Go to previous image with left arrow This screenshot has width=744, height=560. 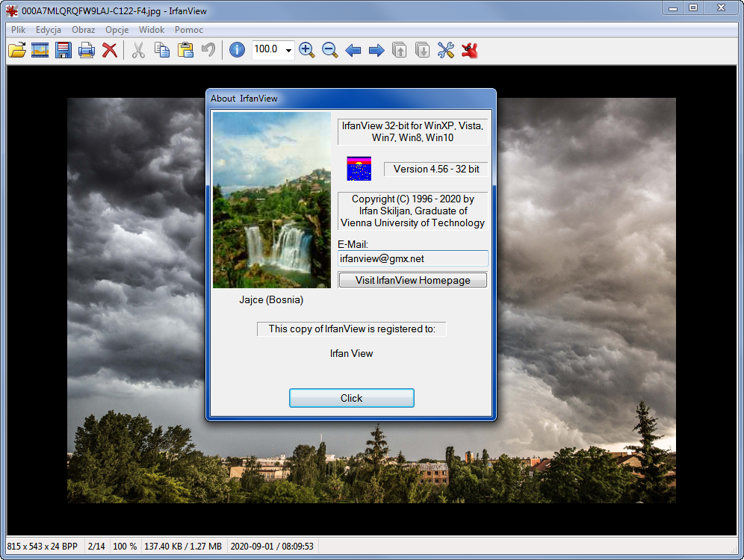[353, 50]
